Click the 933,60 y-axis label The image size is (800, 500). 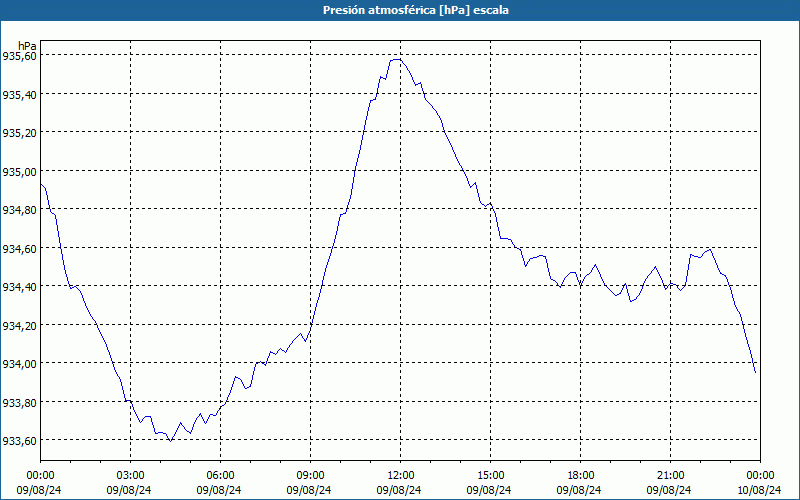[x=19, y=441]
